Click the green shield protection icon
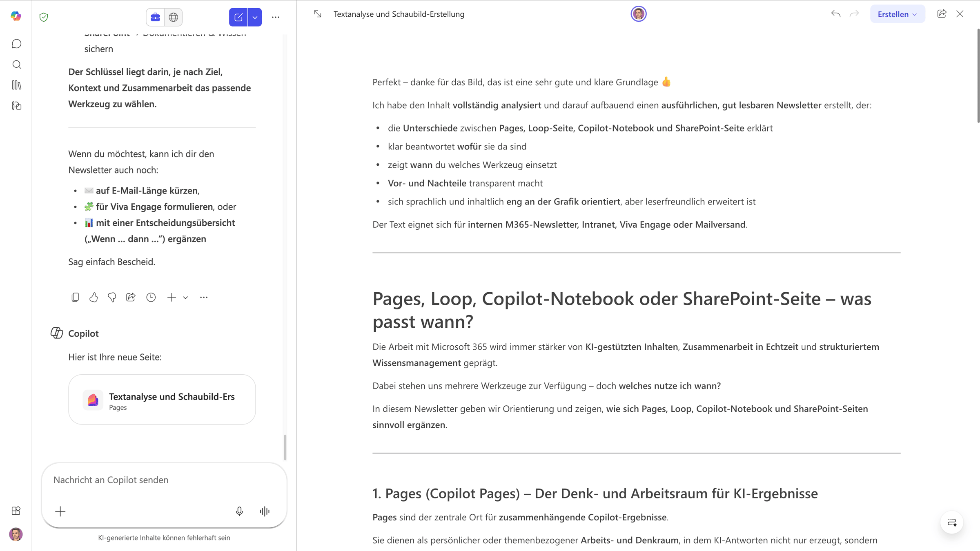The image size is (980, 551). (x=44, y=17)
